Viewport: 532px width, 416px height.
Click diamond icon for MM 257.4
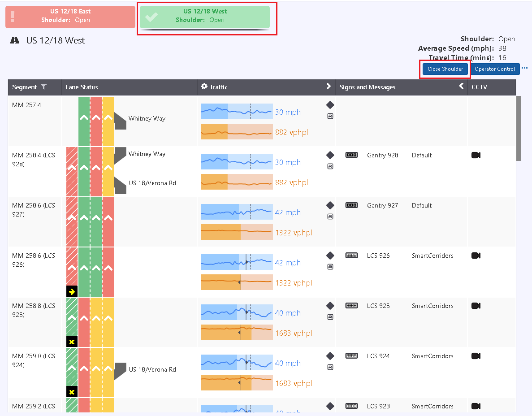click(x=330, y=105)
